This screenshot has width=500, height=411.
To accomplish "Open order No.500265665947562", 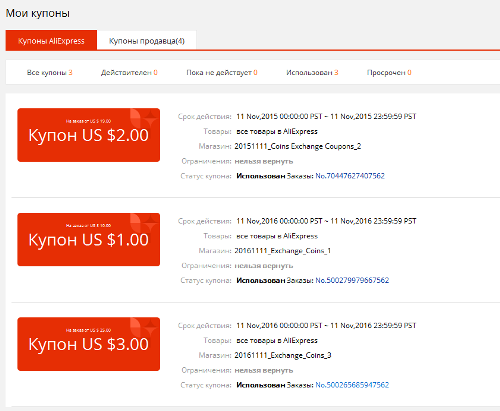I will pos(352,385).
